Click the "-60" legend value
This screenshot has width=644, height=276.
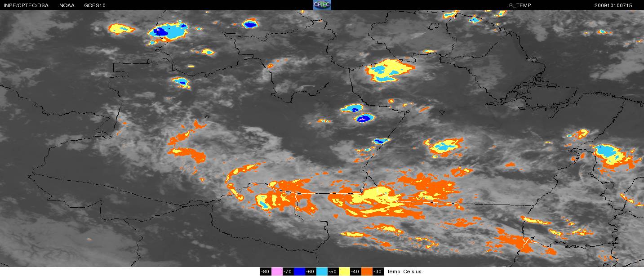tap(310, 272)
